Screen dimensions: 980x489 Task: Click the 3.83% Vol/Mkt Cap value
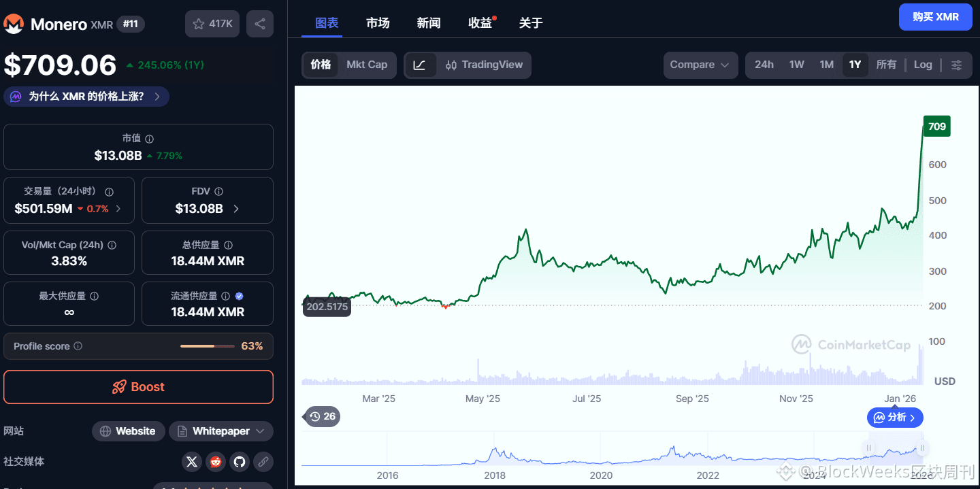[69, 261]
